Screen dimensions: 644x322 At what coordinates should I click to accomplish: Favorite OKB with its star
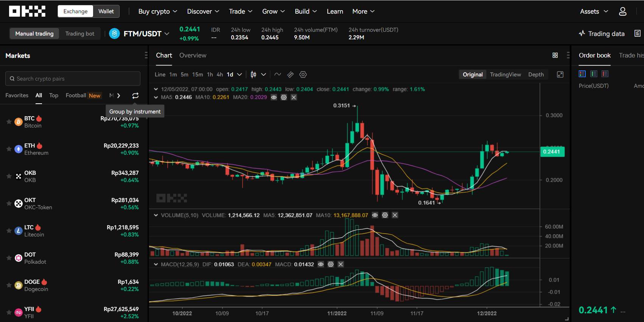pyautogui.click(x=9, y=176)
